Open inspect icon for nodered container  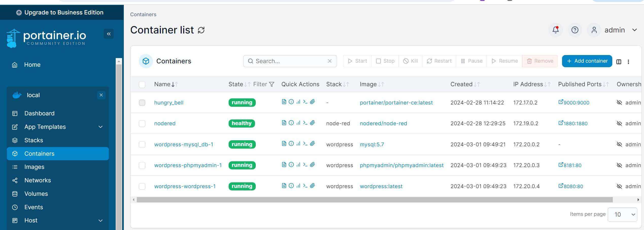[291, 123]
